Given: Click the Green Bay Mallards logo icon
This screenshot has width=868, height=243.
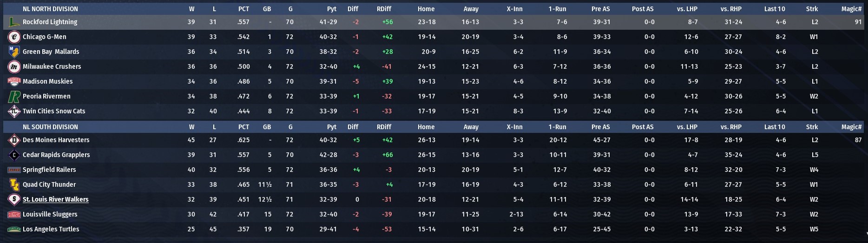Looking at the screenshot, I should 14,52.
